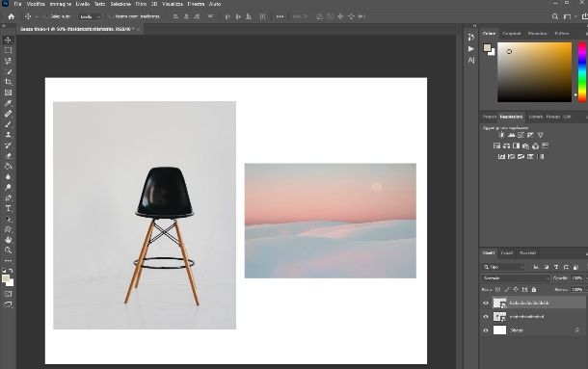Switch to the Canali tab
This screenshot has height=369, width=588.
pyautogui.click(x=507, y=253)
